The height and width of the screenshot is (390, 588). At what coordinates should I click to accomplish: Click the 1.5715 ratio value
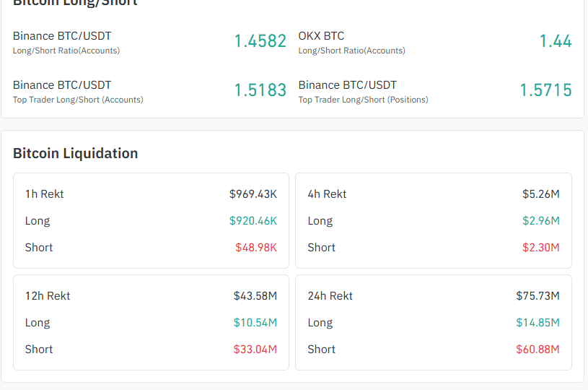tap(546, 90)
